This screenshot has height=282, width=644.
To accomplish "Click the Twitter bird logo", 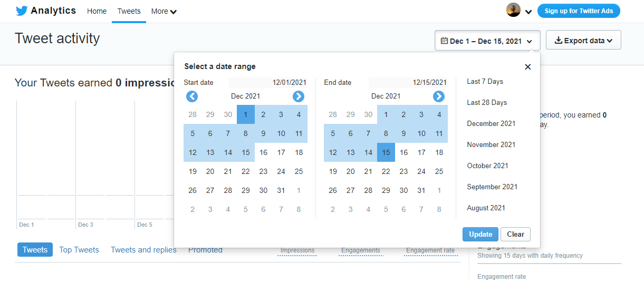I will tap(22, 11).
